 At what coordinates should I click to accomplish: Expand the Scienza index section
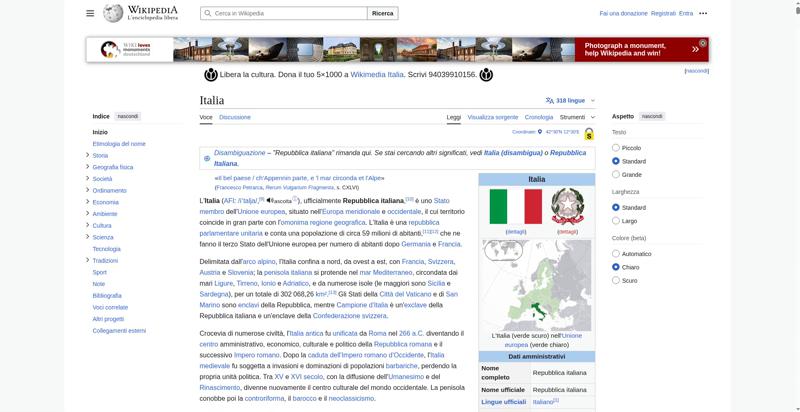(x=88, y=237)
